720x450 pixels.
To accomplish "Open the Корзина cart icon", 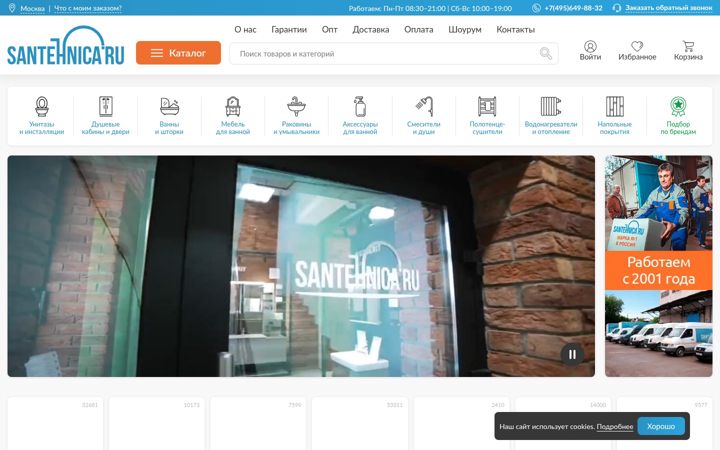I will (x=688, y=51).
